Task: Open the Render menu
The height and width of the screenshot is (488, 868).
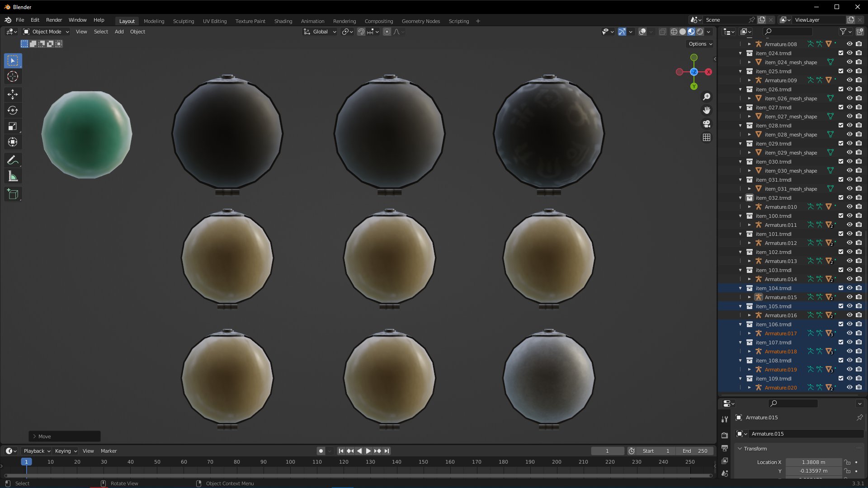Action: click(x=54, y=20)
